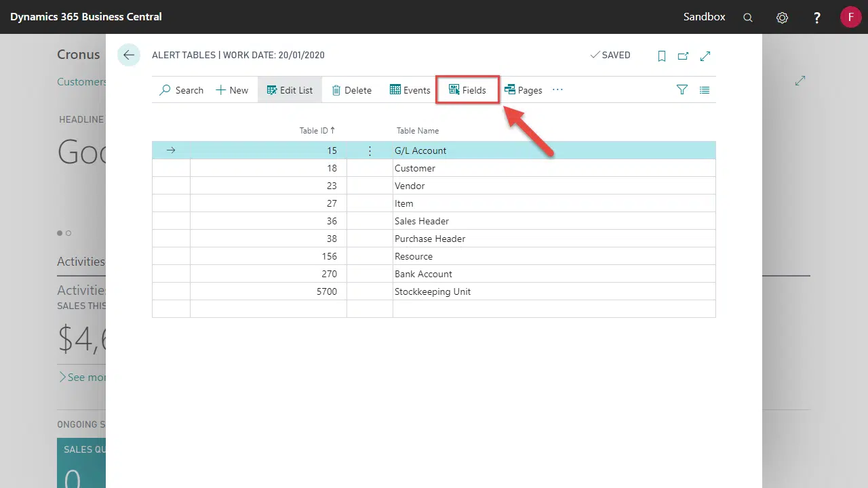
Task: Open the settings gear icon
Action: coord(782,18)
